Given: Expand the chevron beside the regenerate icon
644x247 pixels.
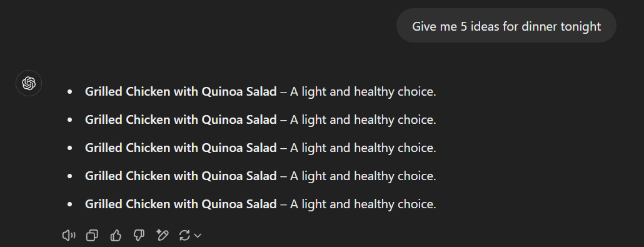Looking at the screenshot, I should click(198, 236).
